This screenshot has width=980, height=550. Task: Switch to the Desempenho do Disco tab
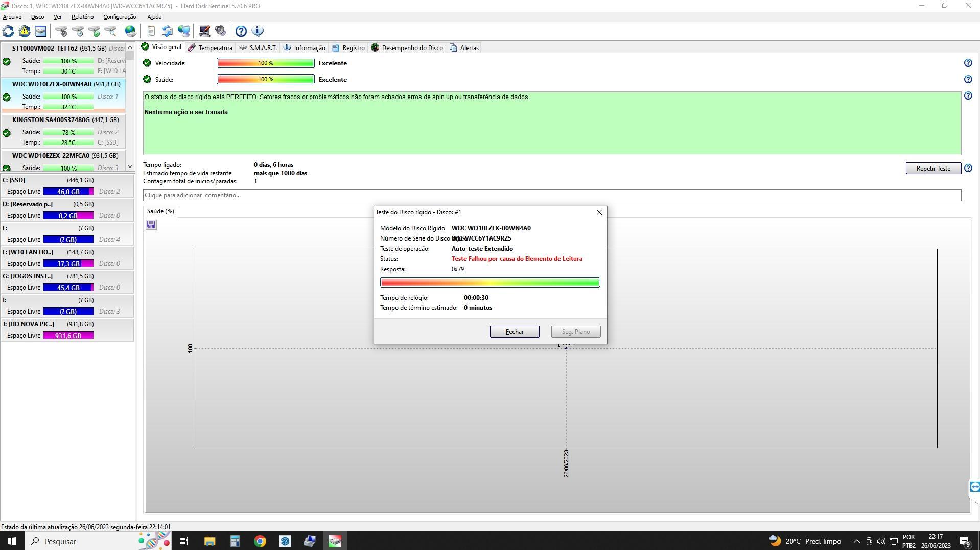click(407, 48)
